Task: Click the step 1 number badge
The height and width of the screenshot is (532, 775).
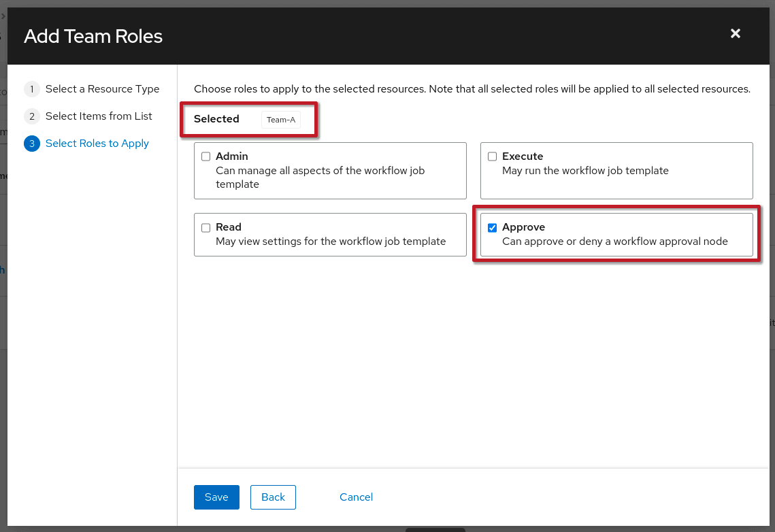Action: pyautogui.click(x=31, y=89)
